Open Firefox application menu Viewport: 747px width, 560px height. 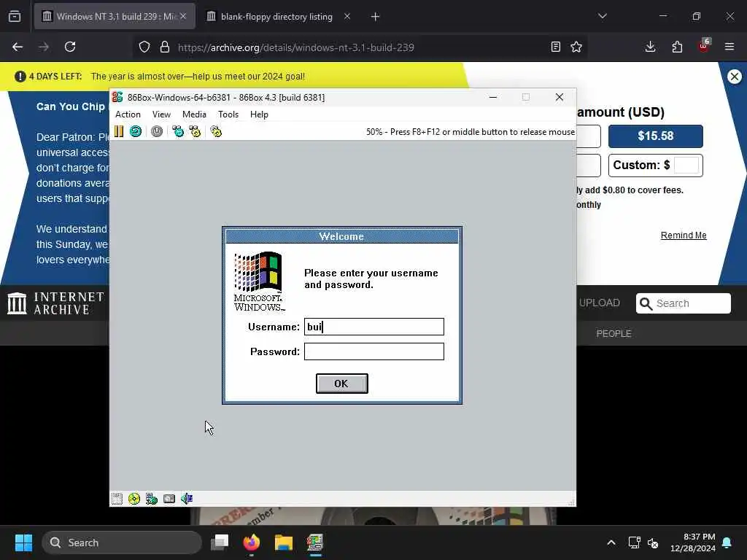click(729, 47)
